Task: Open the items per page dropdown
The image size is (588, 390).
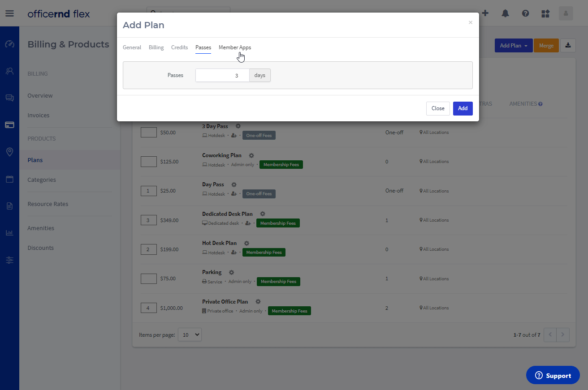Action: point(190,334)
